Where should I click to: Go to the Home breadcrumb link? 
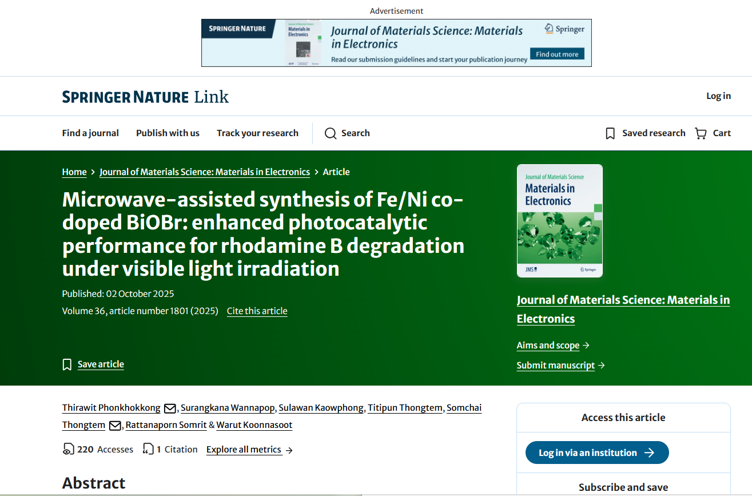tap(74, 172)
